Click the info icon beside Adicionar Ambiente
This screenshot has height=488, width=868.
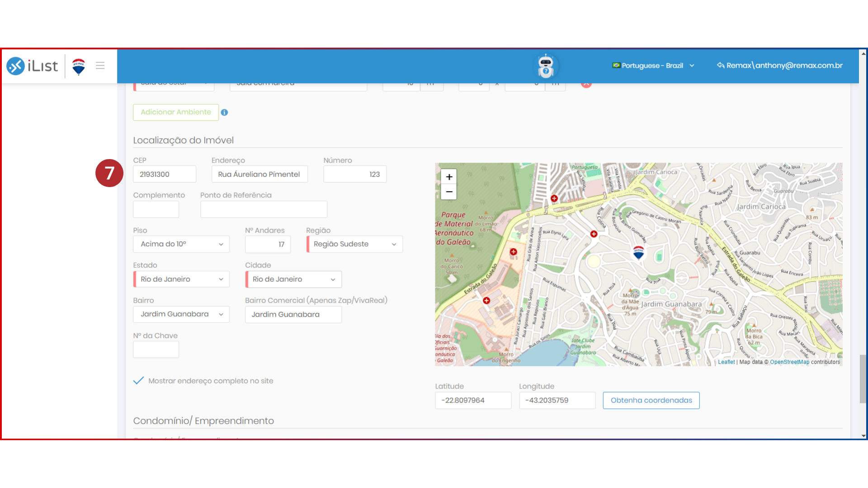[x=224, y=113]
